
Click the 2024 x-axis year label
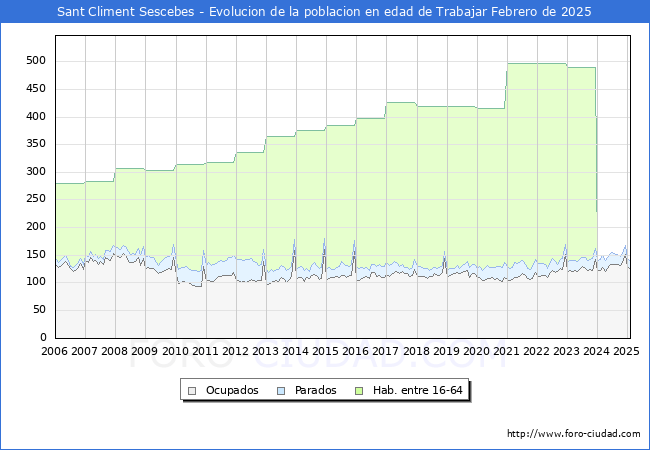(x=597, y=351)
